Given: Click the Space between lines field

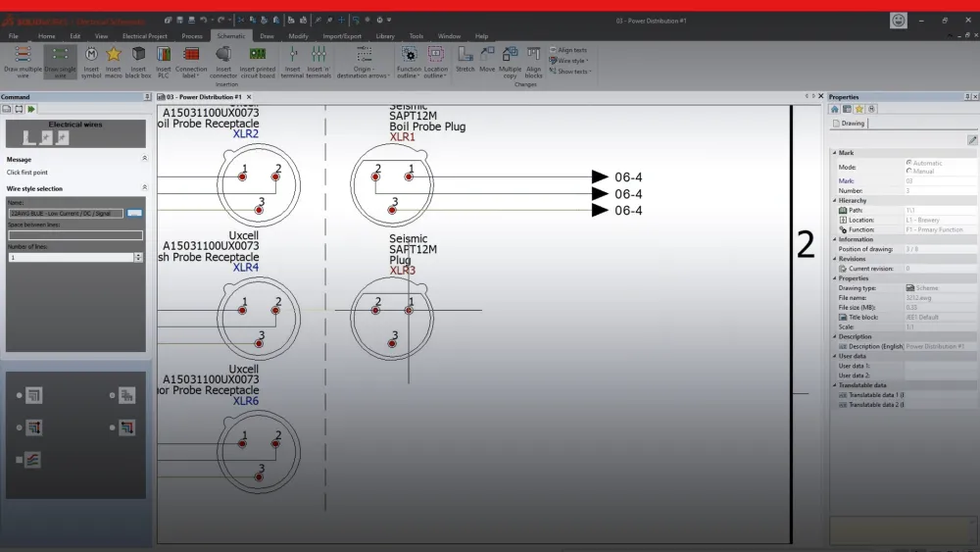Looking at the screenshot, I should pos(75,235).
